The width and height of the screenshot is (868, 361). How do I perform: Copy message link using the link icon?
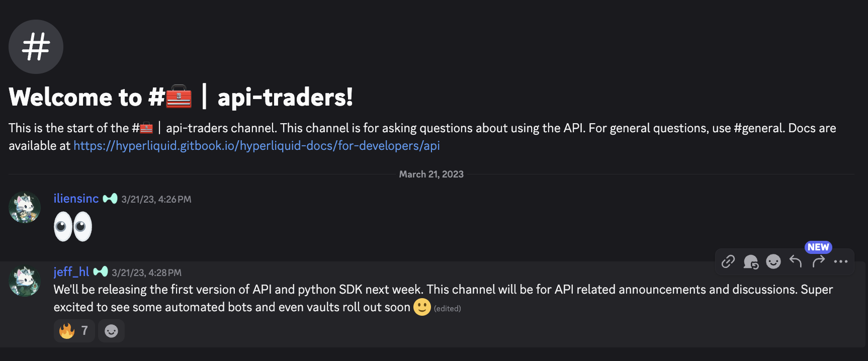click(x=728, y=261)
